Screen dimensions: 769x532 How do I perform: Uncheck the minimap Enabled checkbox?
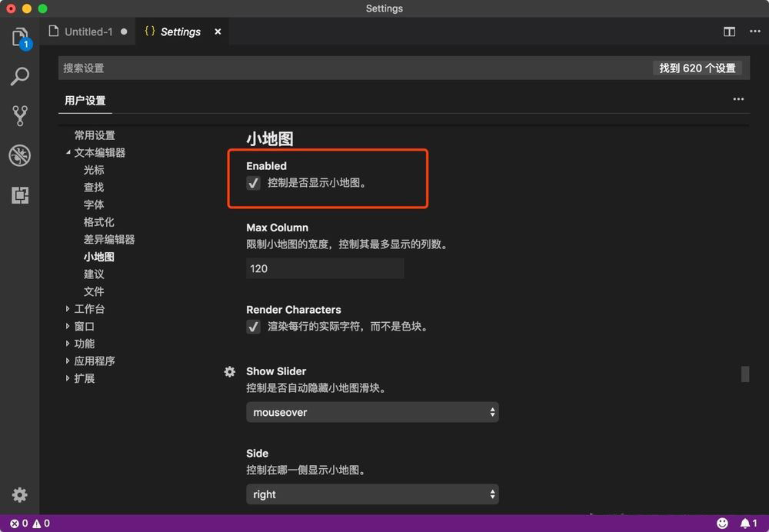point(254,183)
